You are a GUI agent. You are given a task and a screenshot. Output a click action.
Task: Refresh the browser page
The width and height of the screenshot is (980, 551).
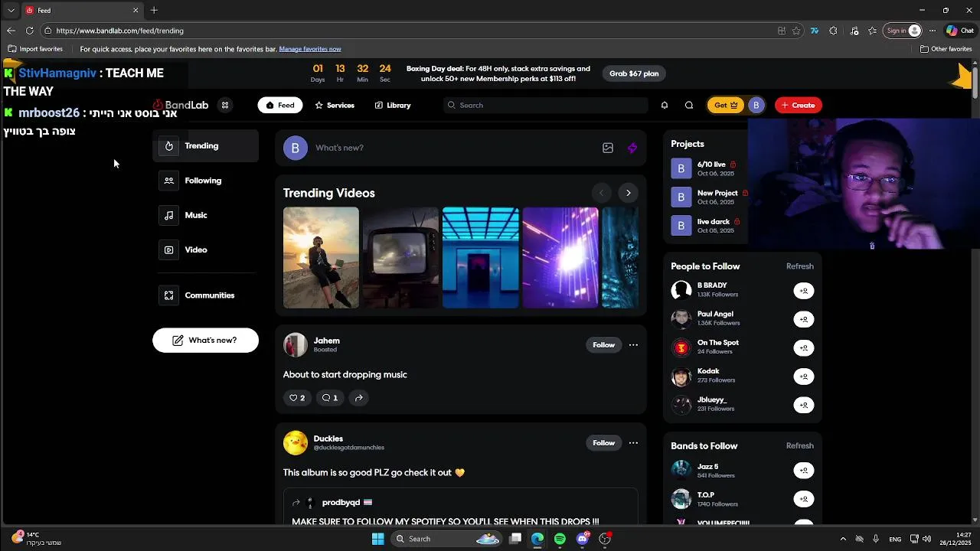point(29,31)
